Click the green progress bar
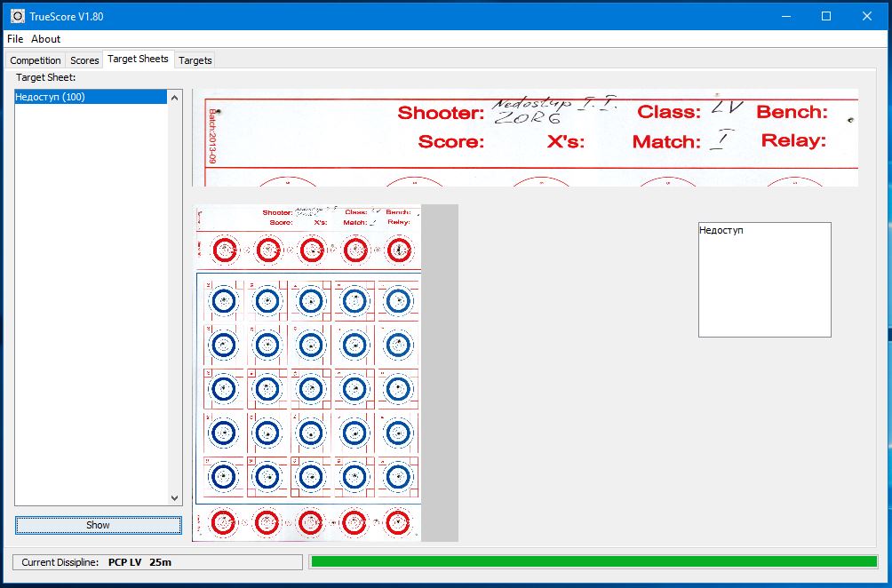The height and width of the screenshot is (588, 892). (593, 561)
